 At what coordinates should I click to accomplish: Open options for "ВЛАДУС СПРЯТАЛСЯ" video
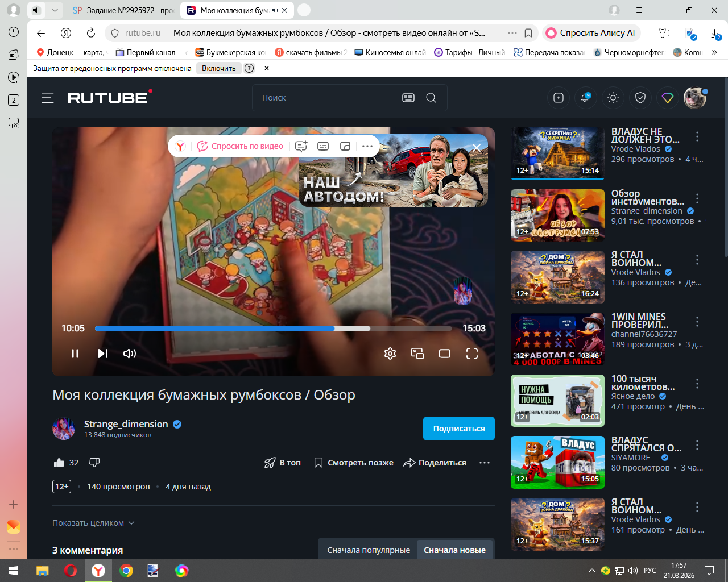point(697,445)
